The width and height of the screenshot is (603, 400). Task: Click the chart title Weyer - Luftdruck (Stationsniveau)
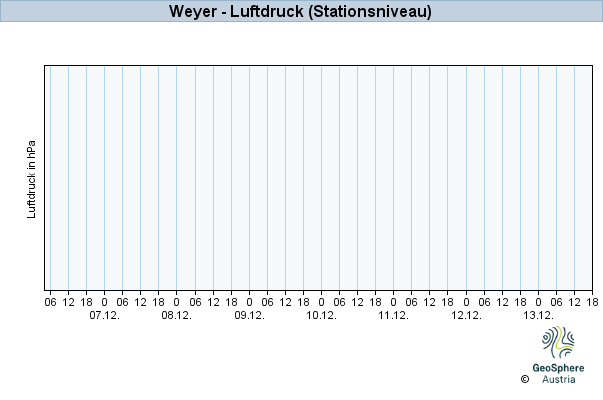[x=301, y=11]
